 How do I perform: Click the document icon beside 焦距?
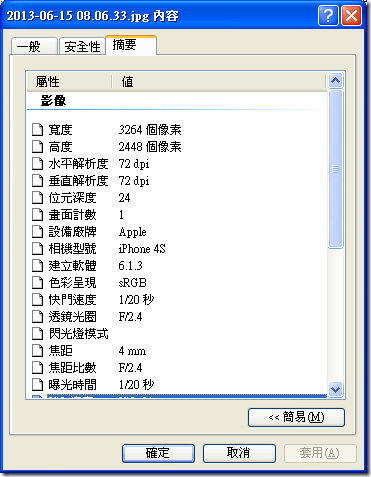(38, 351)
